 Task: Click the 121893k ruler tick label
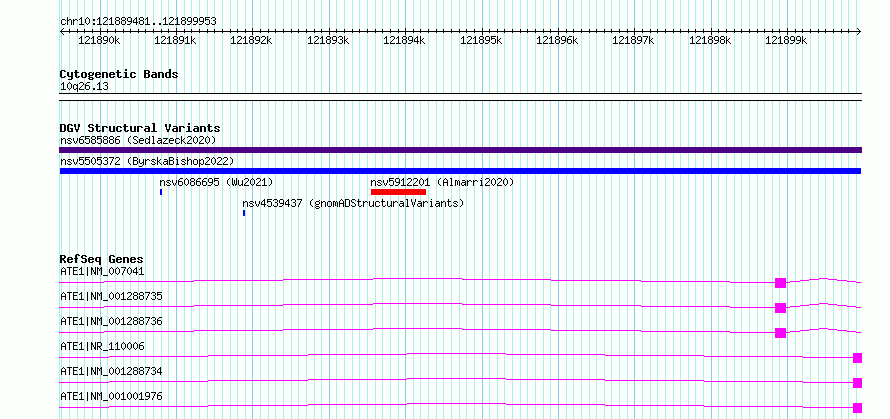[x=328, y=40]
